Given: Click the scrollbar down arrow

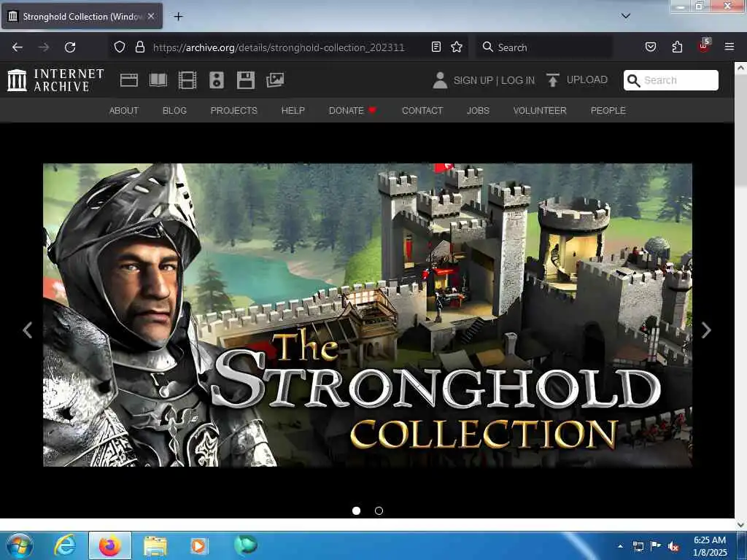Looking at the screenshot, I should (x=740, y=524).
